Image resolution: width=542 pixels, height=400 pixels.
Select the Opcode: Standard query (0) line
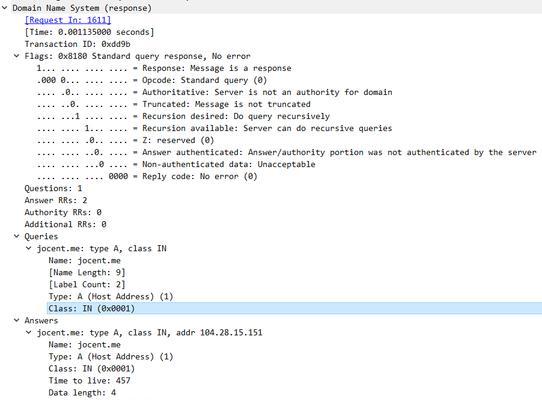[152, 80]
